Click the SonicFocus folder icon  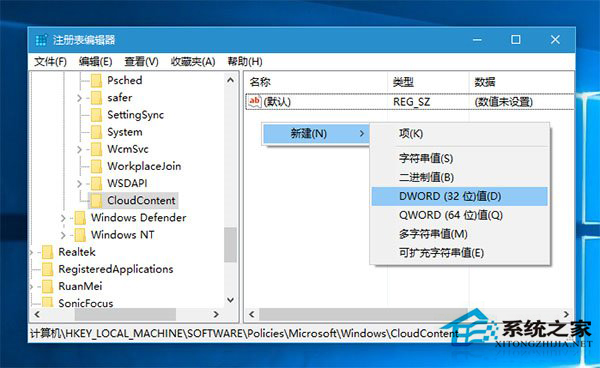point(47,303)
